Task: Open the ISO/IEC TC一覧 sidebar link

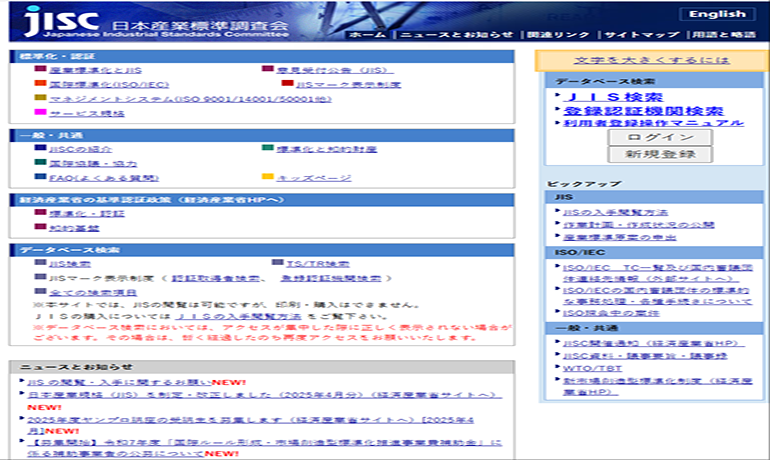Action: coord(658,272)
